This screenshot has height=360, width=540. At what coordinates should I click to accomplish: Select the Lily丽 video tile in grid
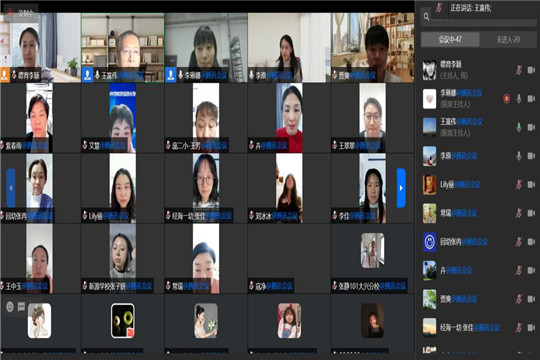pos(123,188)
